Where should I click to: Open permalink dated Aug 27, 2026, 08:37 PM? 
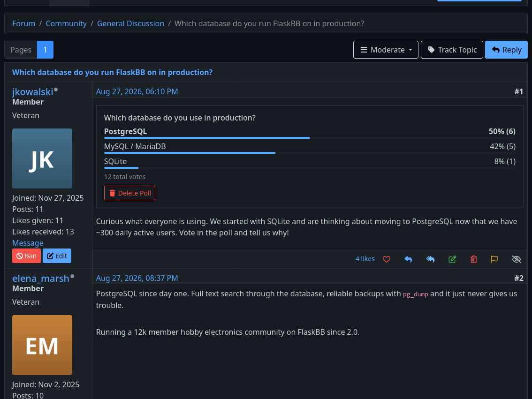point(137,278)
